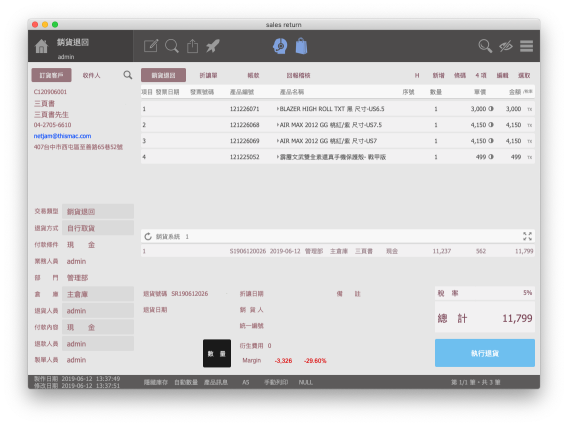
Task: Toggle the half-circle indicator on row 1 price
Action: click(491, 109)
